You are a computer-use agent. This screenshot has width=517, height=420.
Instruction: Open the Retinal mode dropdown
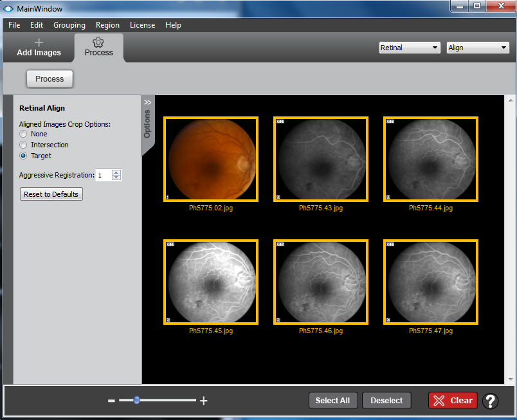pos(410,48)
